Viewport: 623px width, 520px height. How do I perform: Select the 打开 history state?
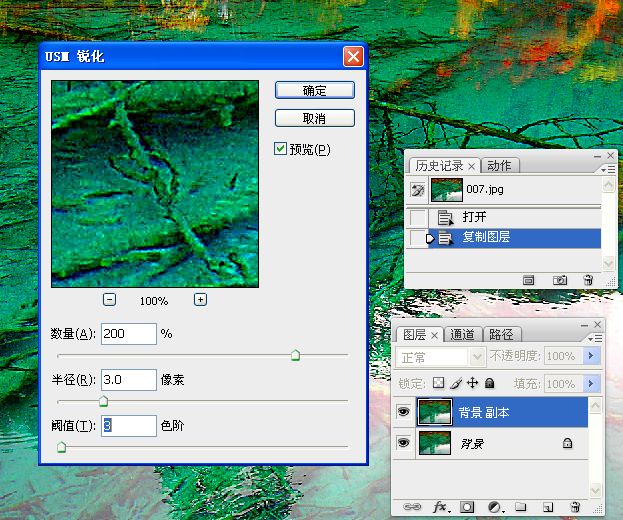tap(515, 217)
